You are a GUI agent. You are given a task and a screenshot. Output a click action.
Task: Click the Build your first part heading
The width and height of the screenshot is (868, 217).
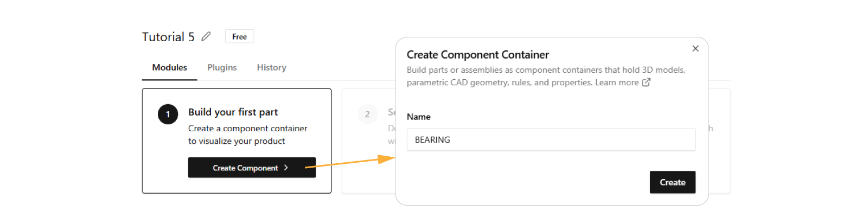[233, 112]
